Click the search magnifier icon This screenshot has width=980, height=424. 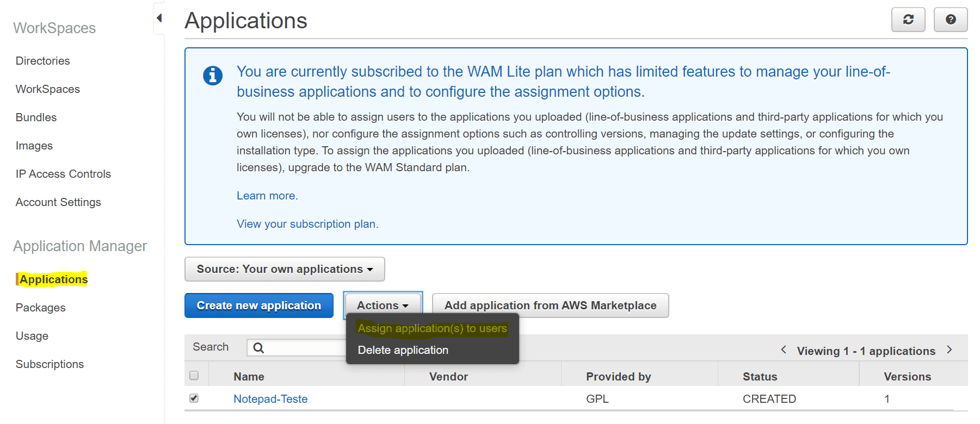click(x=258, y=348)
